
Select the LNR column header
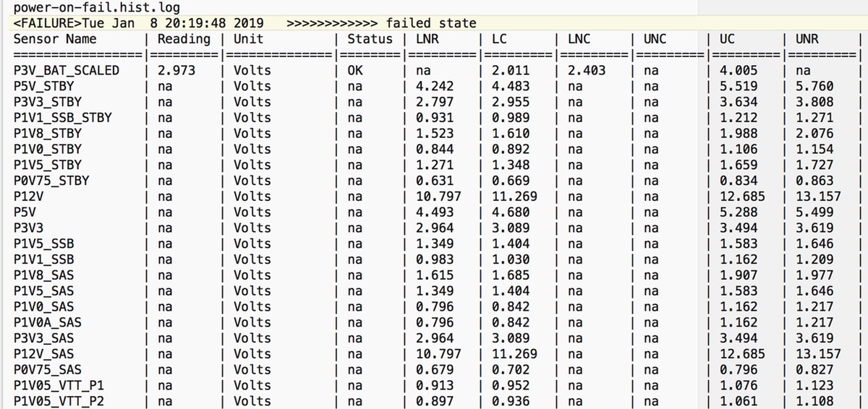(x=427, y=38)
